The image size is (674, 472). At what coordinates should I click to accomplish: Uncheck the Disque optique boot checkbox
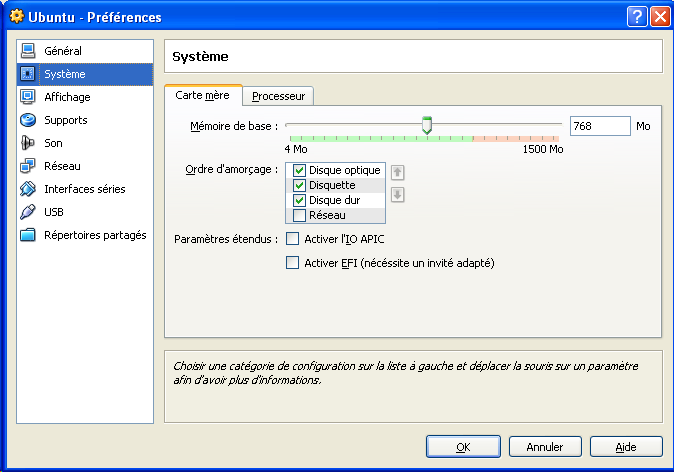point(299,171)
